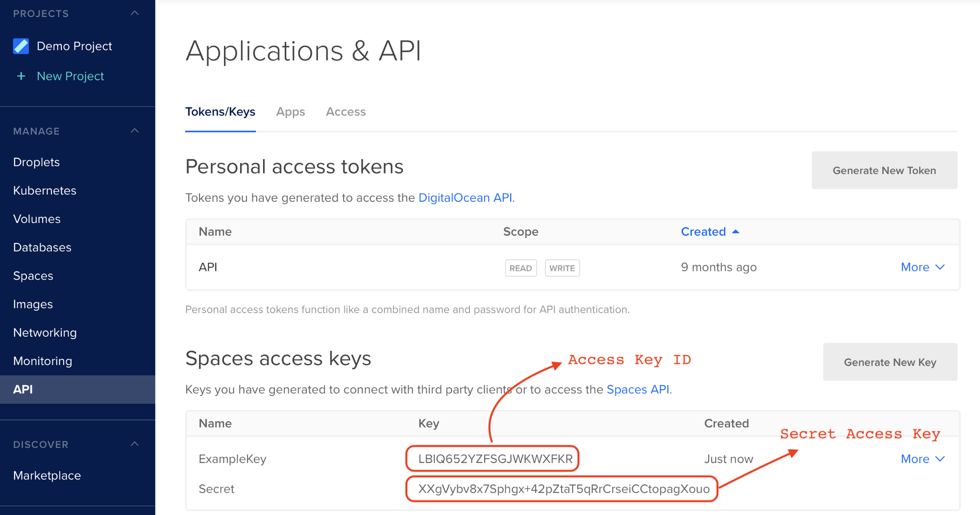Navigate to Marketplace in the sidebar
The image size is (980, 515).
pos(47,476)
